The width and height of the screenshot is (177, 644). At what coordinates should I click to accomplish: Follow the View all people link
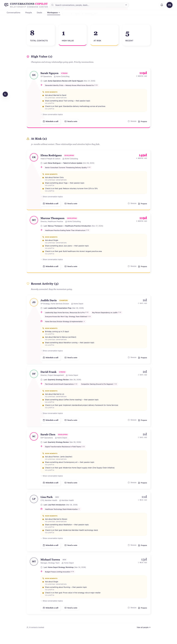143,627
